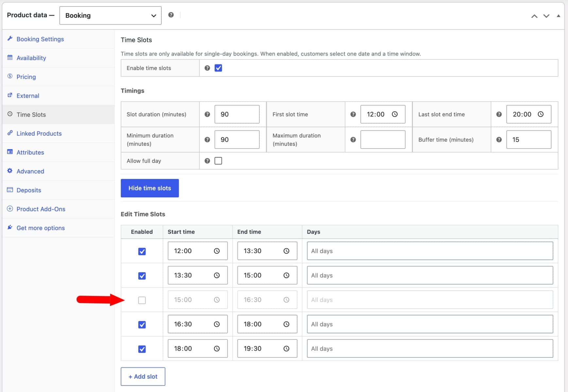
Task: Edit the Buffer time minutes field
Action: click(x=529, y=139)
